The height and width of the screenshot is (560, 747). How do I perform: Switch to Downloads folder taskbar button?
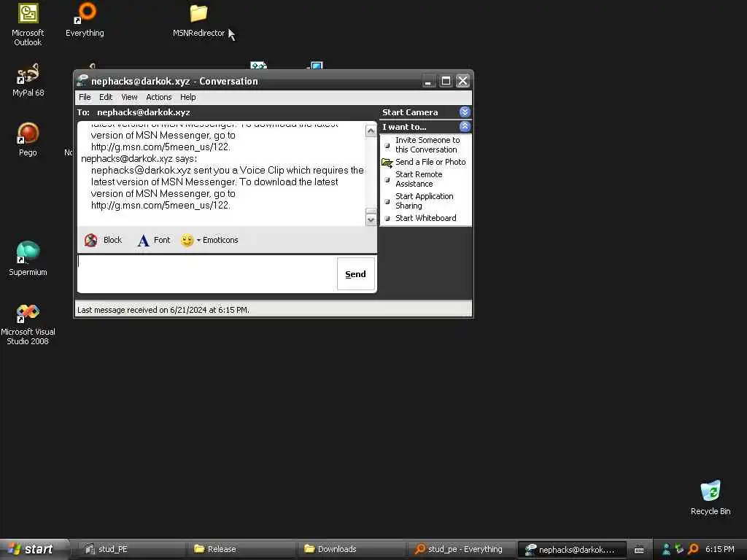tap(352, 549)
